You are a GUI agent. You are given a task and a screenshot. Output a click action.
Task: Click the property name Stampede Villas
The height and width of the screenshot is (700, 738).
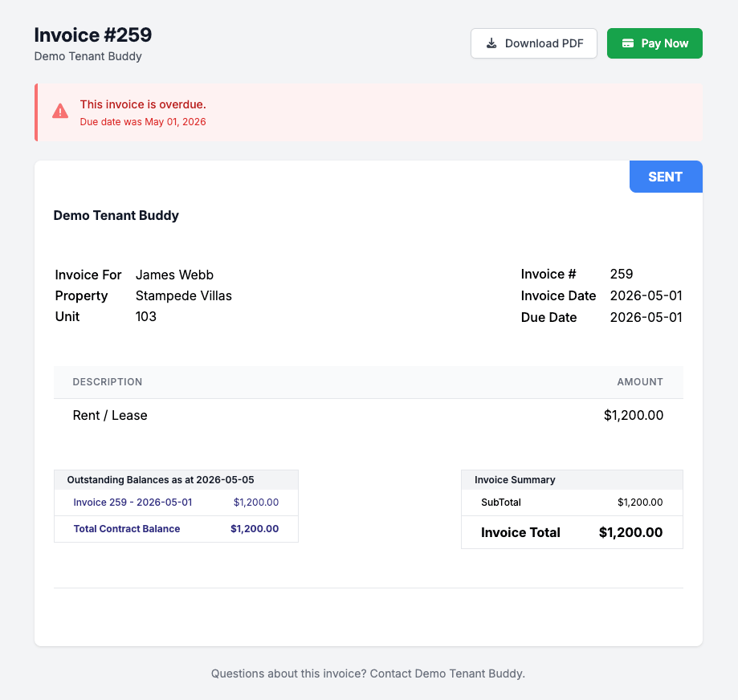click(184, 295)
